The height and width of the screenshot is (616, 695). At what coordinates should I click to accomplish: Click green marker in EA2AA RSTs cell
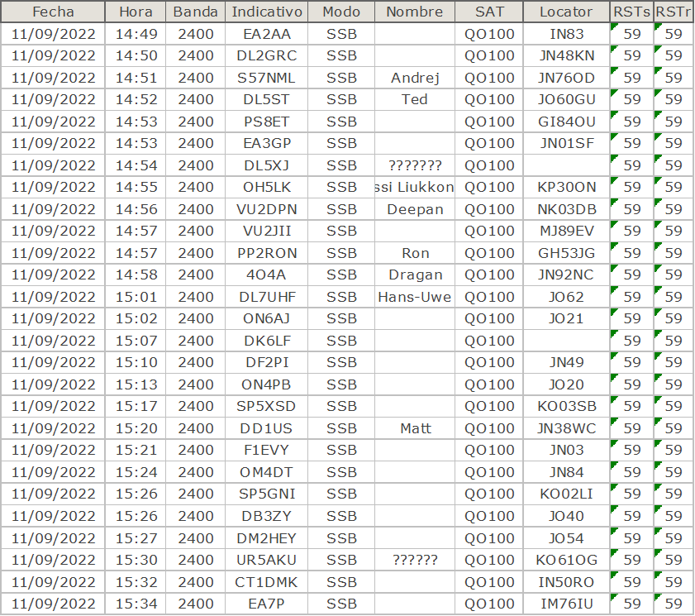click(614, 27)
